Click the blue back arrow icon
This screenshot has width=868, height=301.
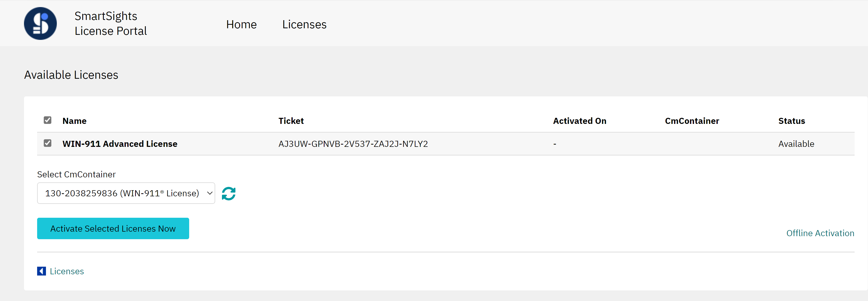coord(41,271)
